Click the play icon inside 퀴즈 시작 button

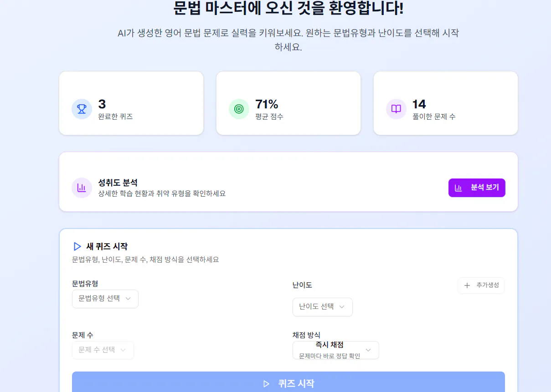coord(266,383)
